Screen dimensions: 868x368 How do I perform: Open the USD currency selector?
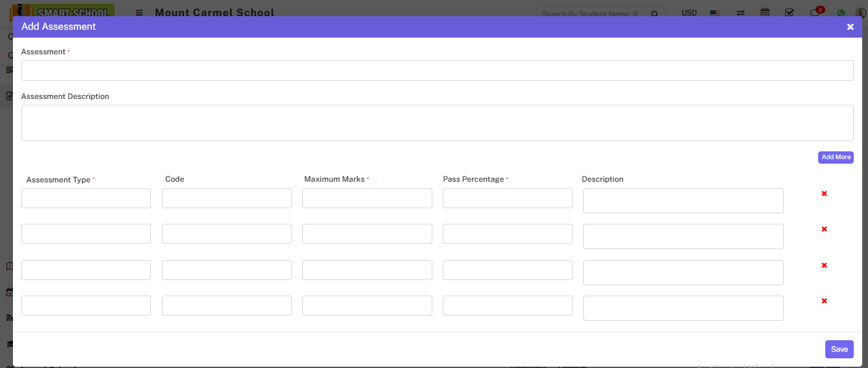(689, 12)
